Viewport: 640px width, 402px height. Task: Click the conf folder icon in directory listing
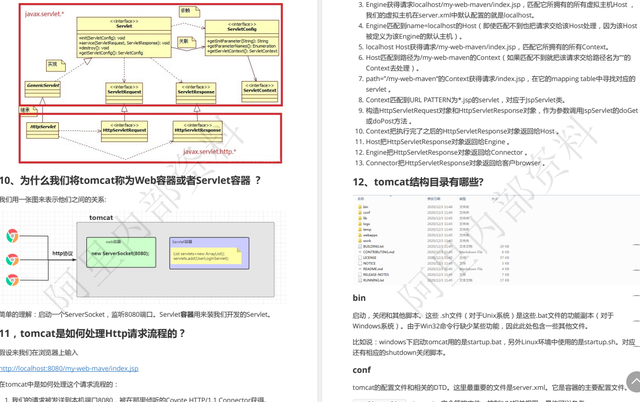pyautogui.click(x=360, y=213)
